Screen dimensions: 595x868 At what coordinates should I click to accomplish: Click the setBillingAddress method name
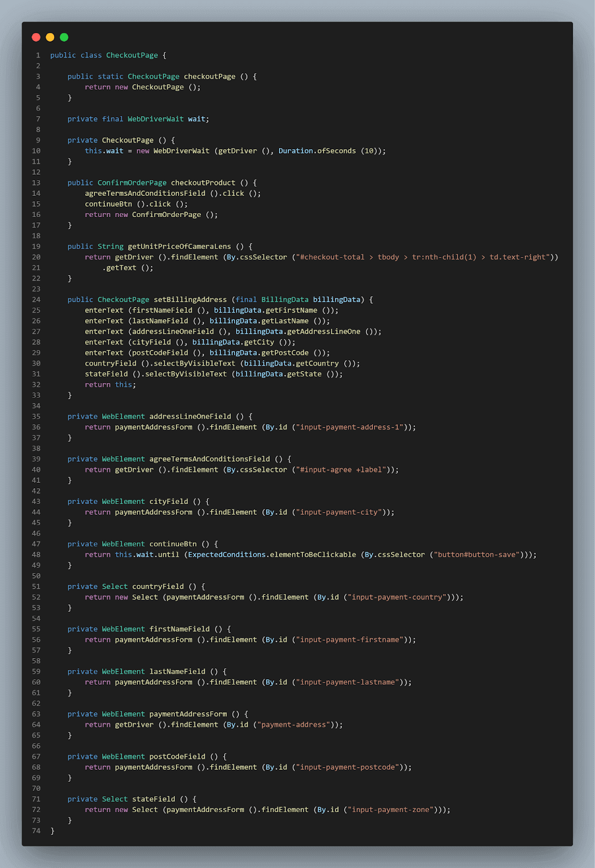(190, 299)
